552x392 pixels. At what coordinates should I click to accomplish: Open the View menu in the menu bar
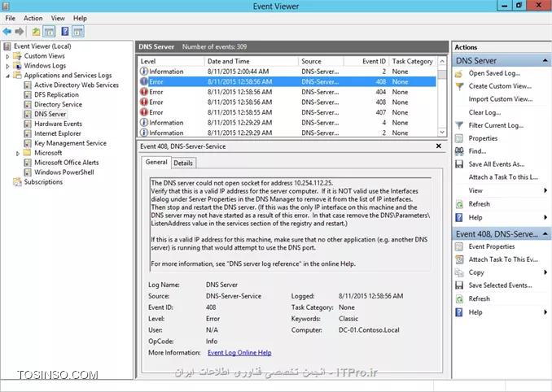[58, 18]
